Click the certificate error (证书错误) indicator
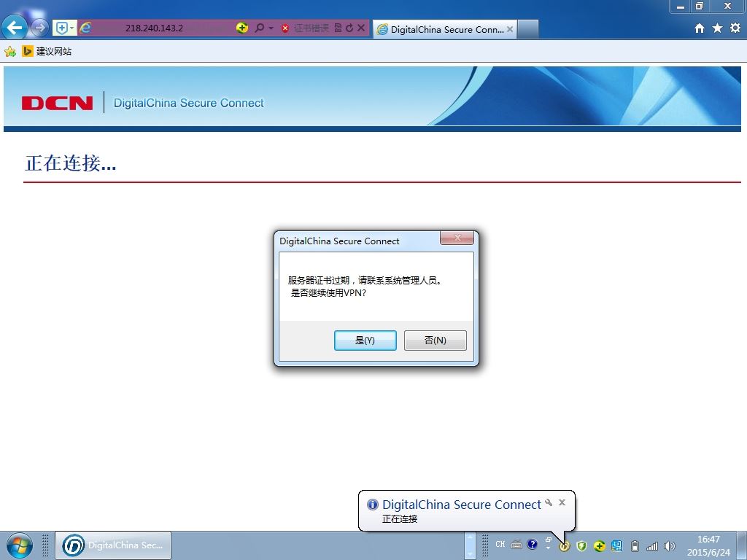This screenshot has width=747, height=560. 306,28
